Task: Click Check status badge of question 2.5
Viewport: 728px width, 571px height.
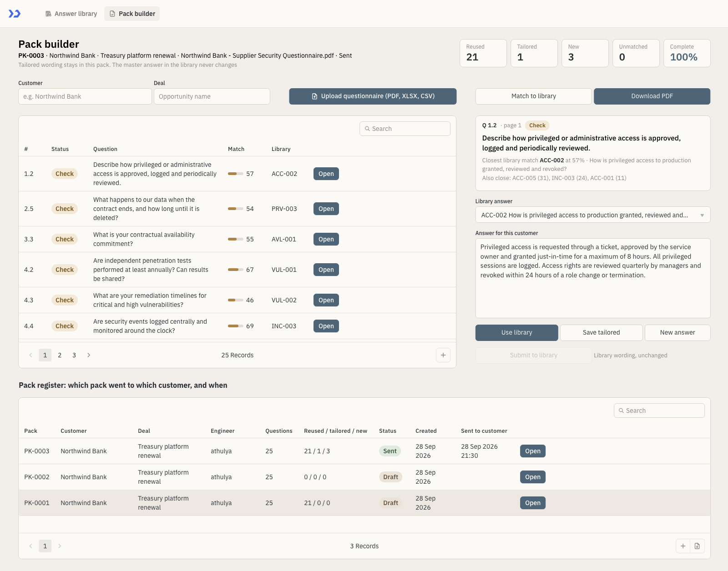Action: (x=65, y=209)
